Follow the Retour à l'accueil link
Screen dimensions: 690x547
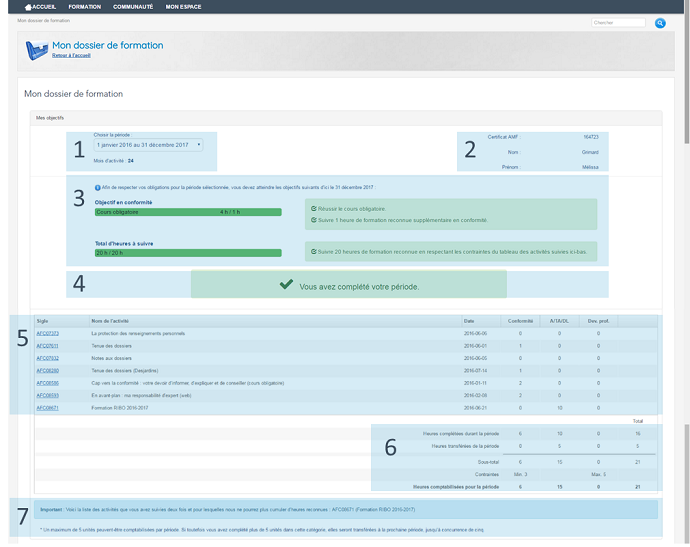71,55
